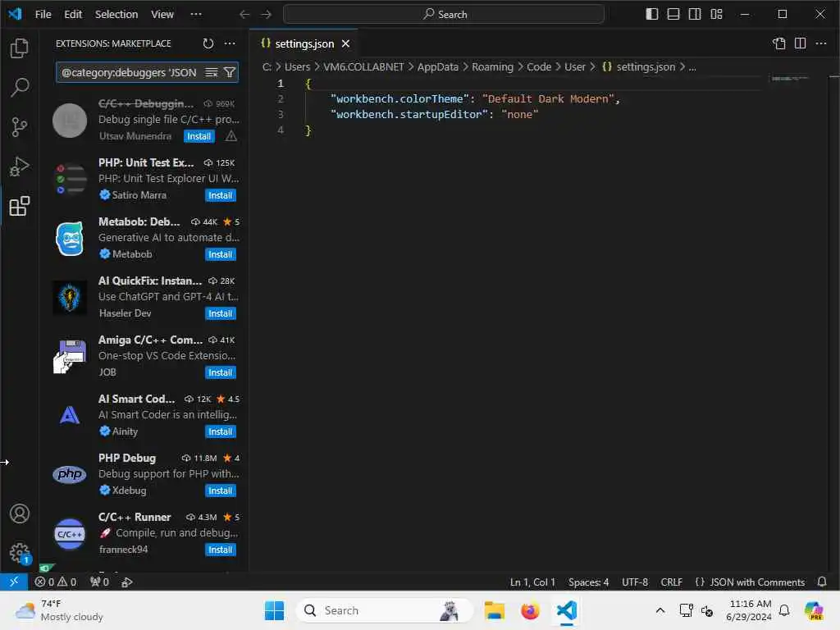Open the Selection menu
This screenshot has height=630, width=840.
(x=116, y=15)
